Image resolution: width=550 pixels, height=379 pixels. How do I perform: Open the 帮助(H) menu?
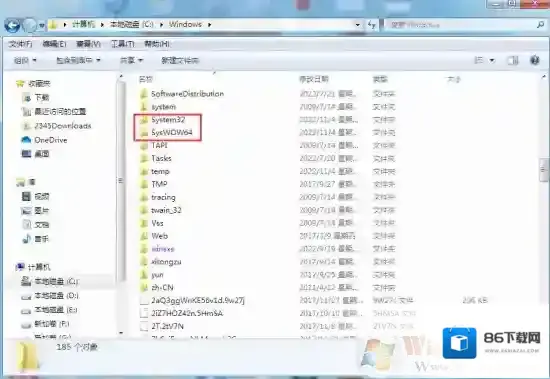tap(157, 44)
